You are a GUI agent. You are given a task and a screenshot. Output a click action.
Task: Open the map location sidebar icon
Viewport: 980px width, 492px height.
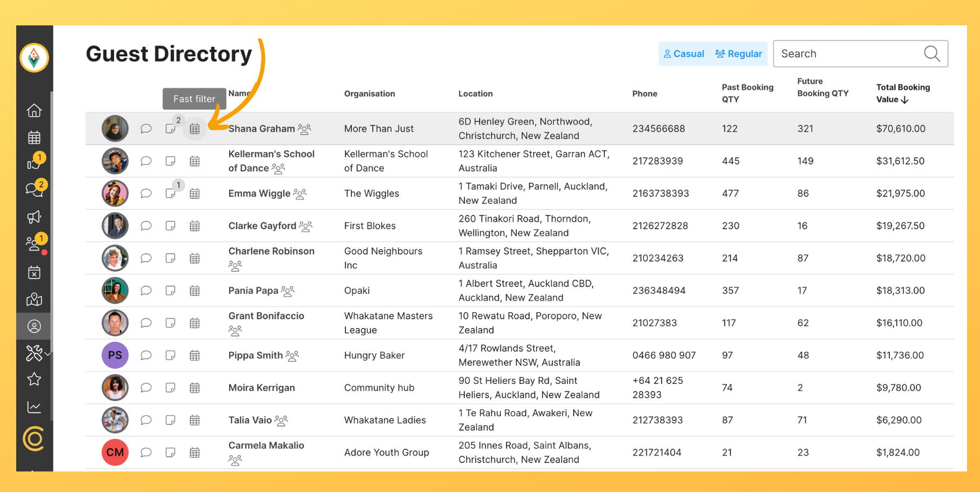coord(34,300)
